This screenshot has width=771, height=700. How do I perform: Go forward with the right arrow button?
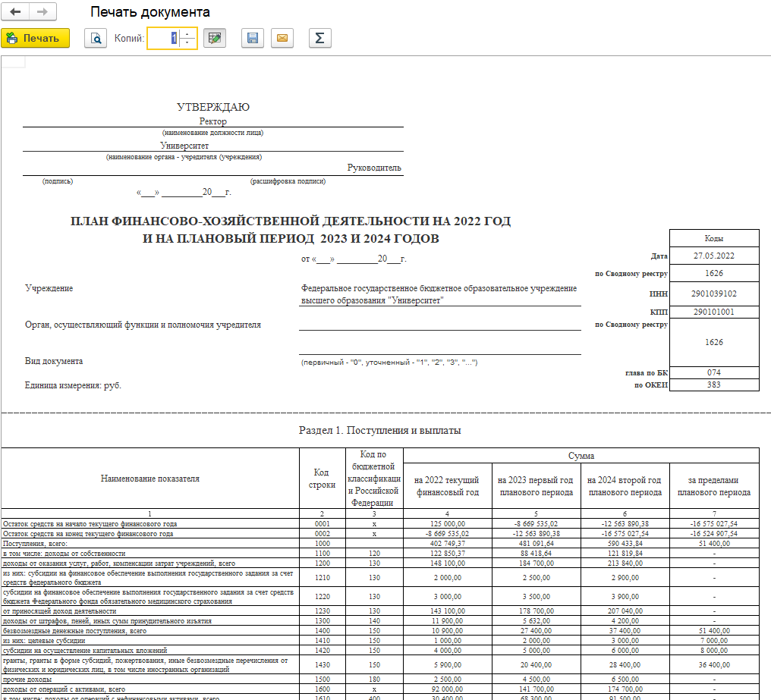pyautogui.click(x=42, y=12)
